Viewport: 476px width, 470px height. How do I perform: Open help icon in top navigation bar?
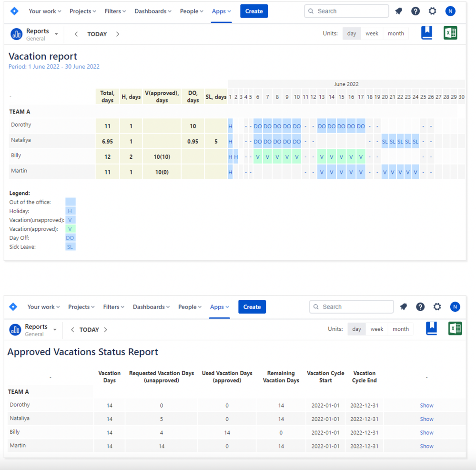coord(415,11)
